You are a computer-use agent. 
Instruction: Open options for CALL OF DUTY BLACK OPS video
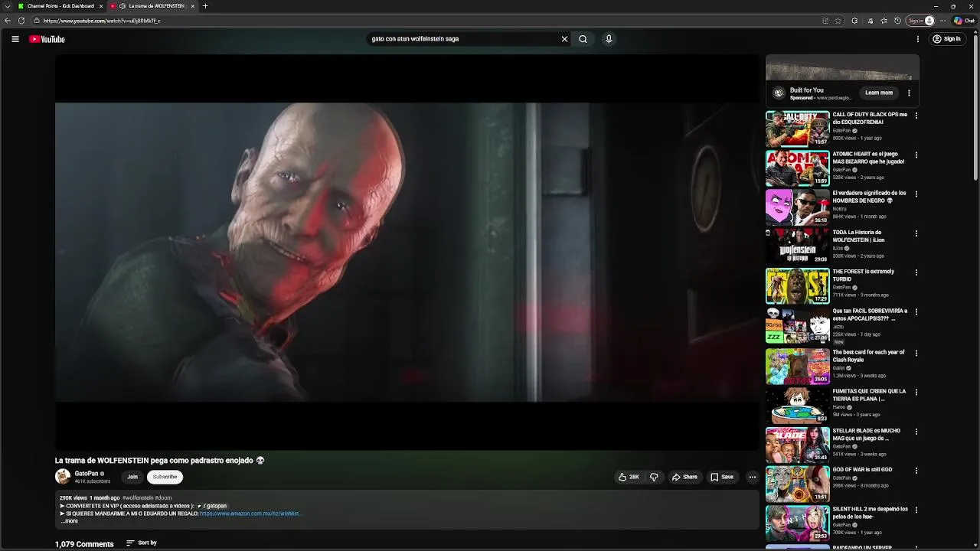coord(916,116)
